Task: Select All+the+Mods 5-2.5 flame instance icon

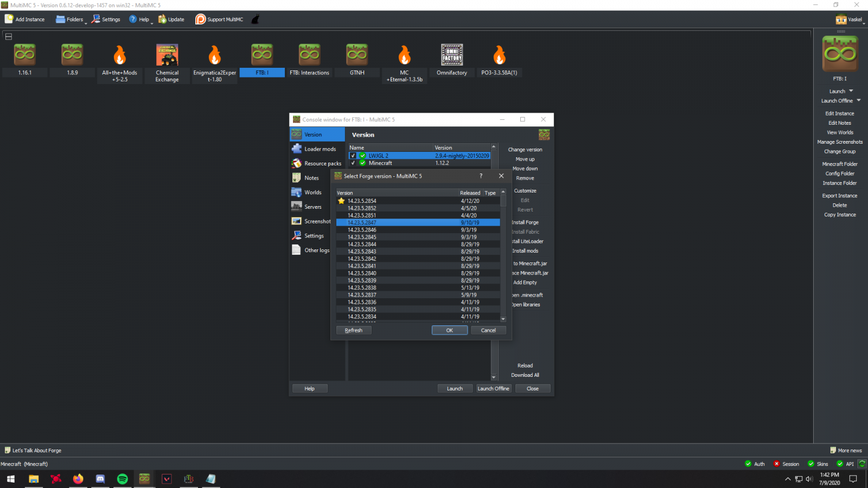Action: pyautogui.click(x=120, y=55)
